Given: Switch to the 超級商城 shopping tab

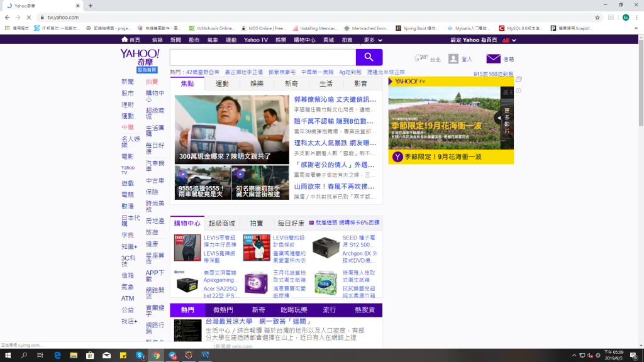Looking at the screenshot, I should pos(222,223).
